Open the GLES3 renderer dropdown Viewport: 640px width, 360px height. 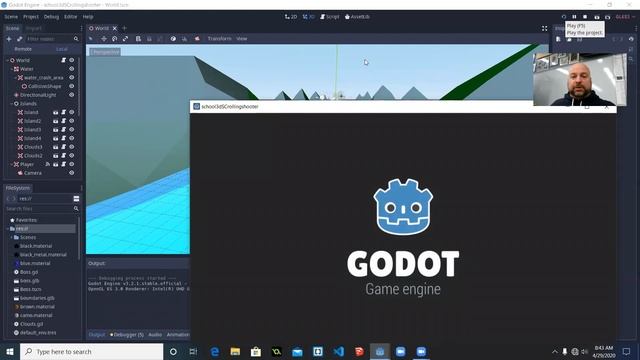[x=625, y=17]
